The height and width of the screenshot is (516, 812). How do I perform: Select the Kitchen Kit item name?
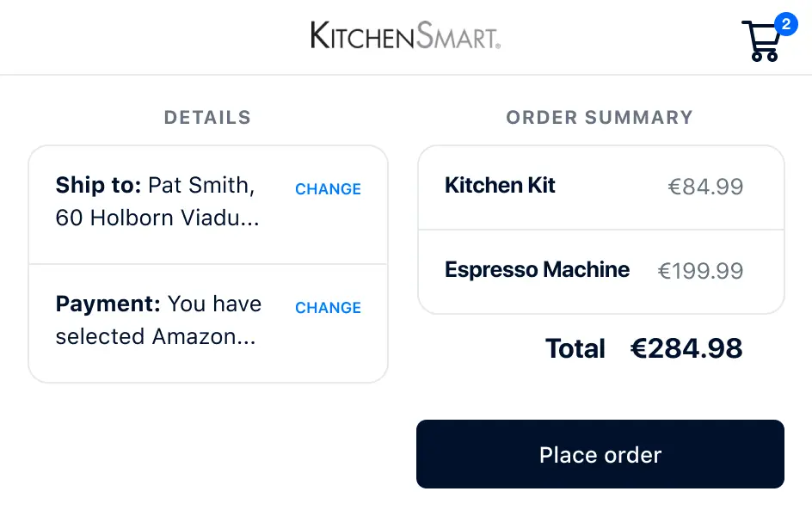point(500,186)
